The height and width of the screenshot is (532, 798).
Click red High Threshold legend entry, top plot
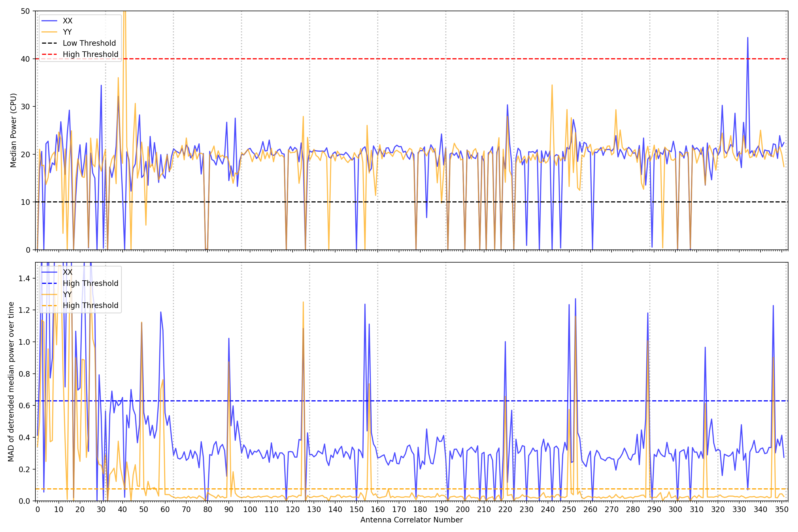(x=90, y=54)
